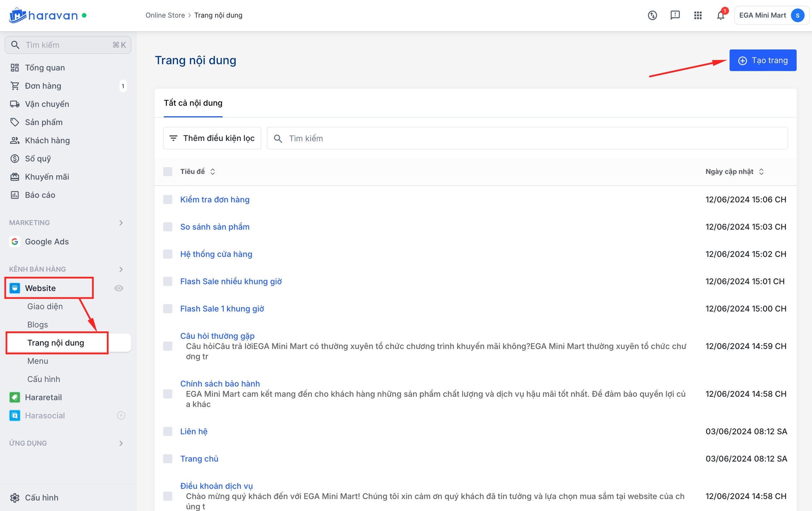Viewport: 812px width, 511px height.
Task: Open the activity history clock icon
Action: coord(652,16)
